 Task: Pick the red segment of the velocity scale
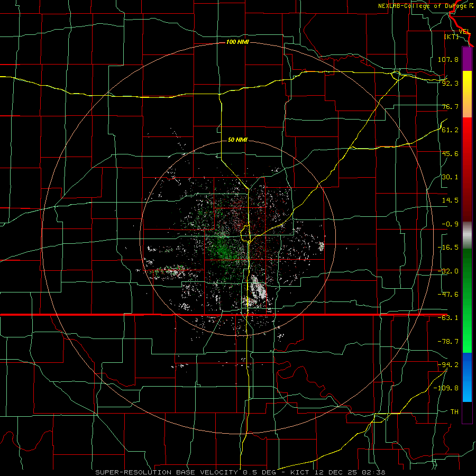[x=467, y=169]
